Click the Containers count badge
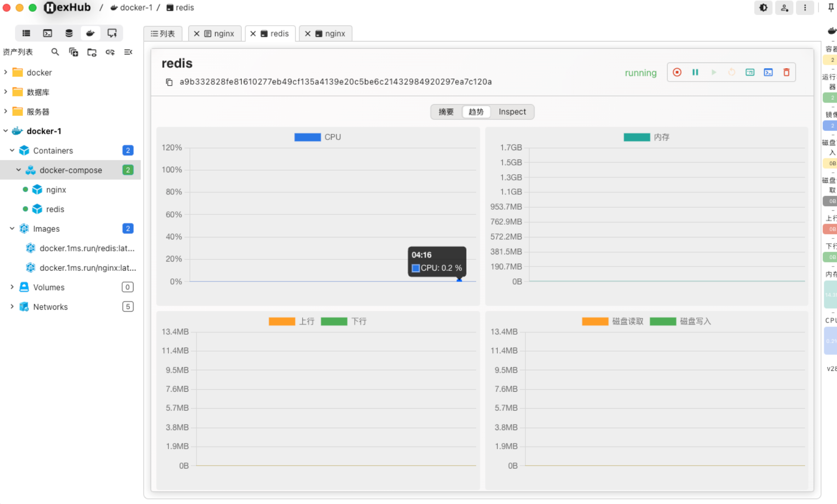This screenshot has height=504, width=837. coord(128,150)
